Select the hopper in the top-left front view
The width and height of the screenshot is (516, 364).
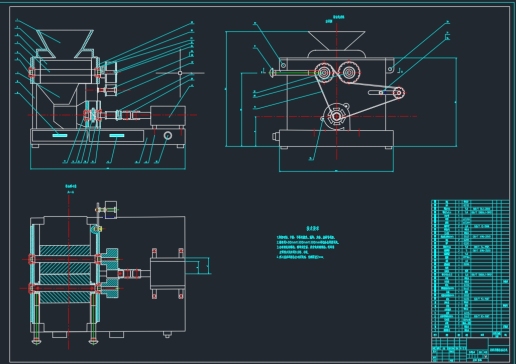pyautogui.click(x=65, y=44)
